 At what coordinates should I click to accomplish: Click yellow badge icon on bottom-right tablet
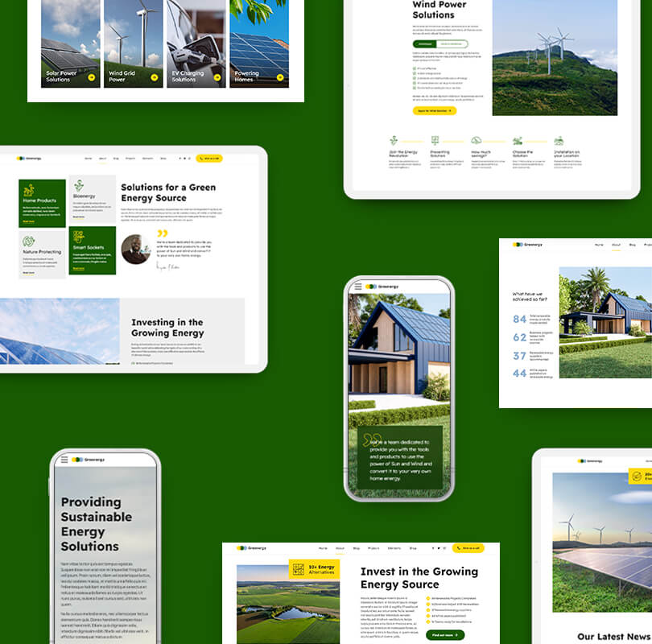pyautogui.click(x=637, y=476)
